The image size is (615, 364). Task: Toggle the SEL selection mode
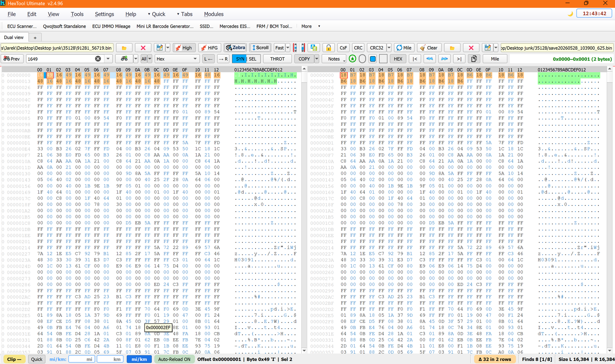[253, 59]
